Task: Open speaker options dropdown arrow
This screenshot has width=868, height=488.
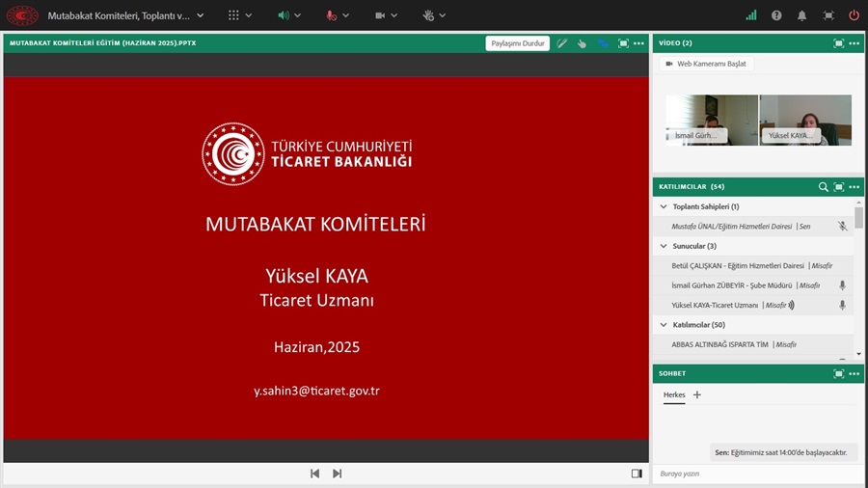Action: pos(297,15)
